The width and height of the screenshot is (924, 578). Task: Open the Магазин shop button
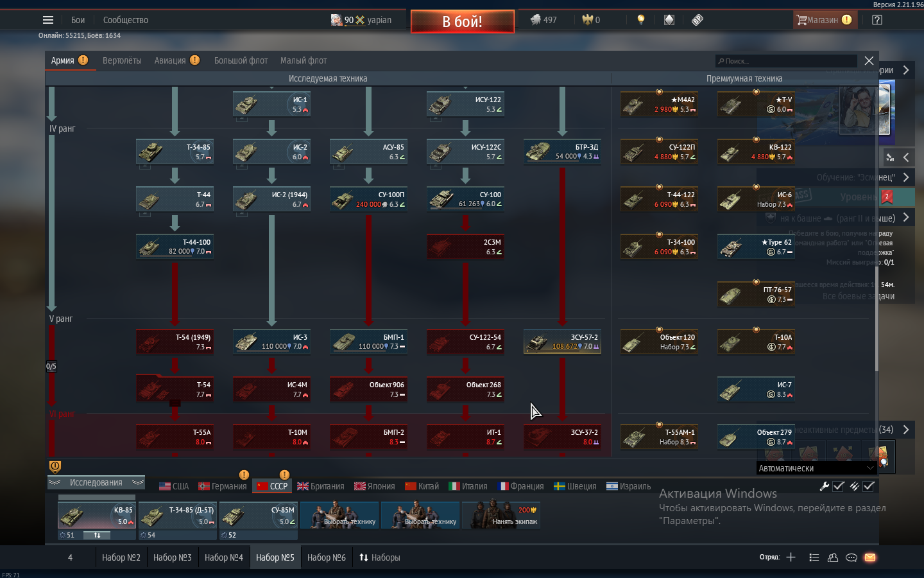(824, 20)
